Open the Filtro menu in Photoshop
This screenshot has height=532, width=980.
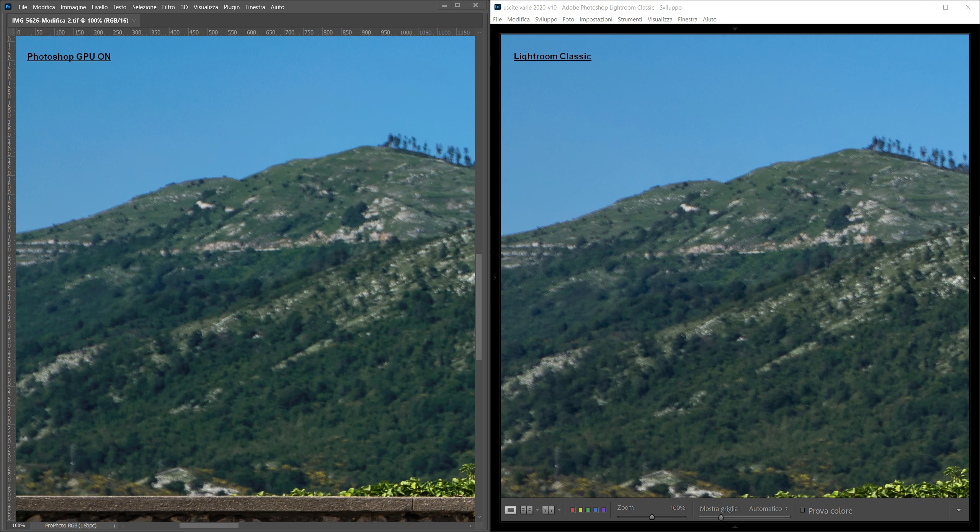pyautogui.click(x=168, y=7)
